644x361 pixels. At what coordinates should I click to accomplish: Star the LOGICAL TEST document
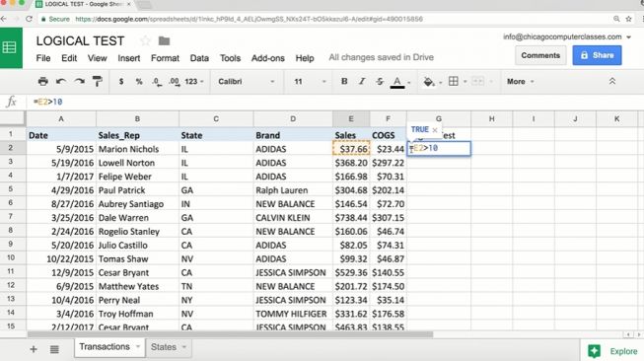pyautogui.click(x=145, y=40)
